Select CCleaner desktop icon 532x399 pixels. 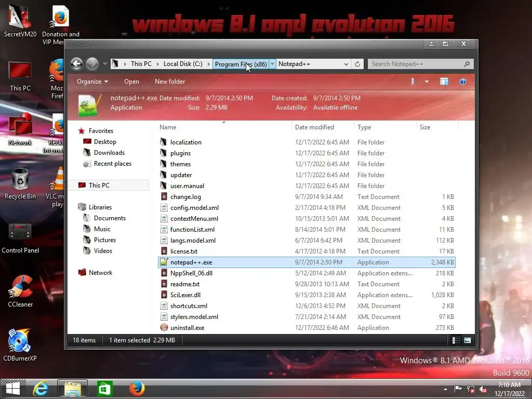pos(20,291)
